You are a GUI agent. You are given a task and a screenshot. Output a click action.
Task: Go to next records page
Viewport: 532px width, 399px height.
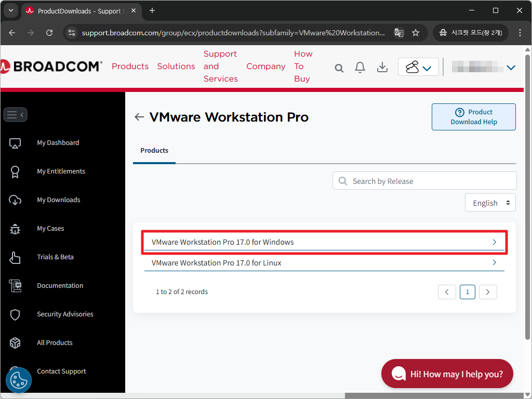(488, 292)
